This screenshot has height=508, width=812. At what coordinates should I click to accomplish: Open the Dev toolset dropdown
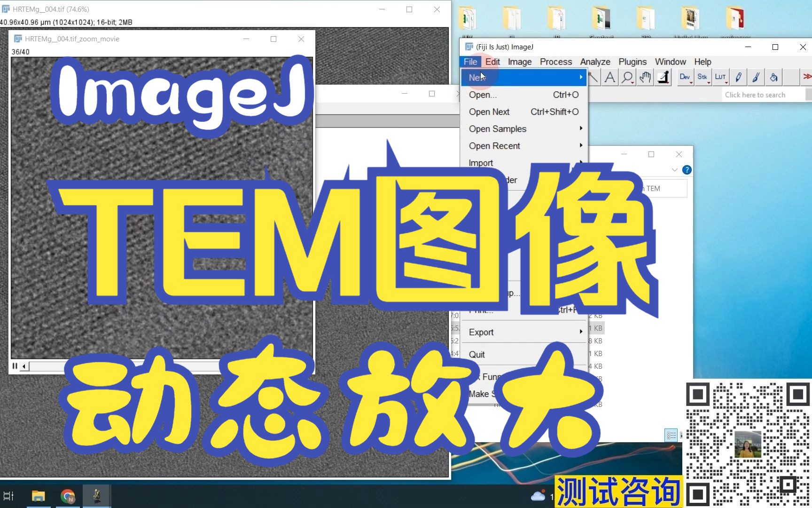click(x=686, y=78)
